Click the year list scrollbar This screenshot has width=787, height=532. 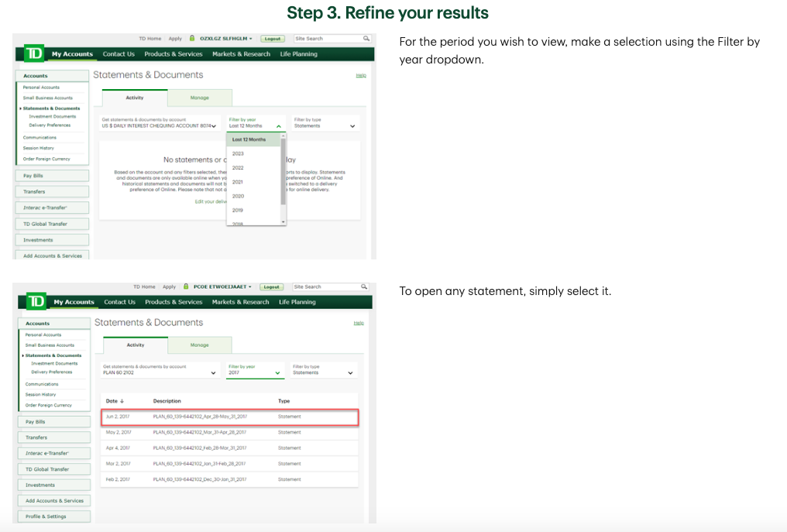tap(283, 172)
